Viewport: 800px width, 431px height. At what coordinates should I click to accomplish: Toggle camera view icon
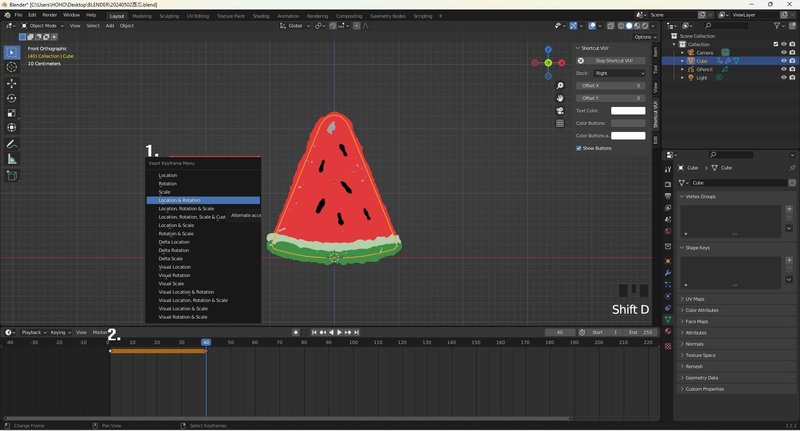coord(560,111)
